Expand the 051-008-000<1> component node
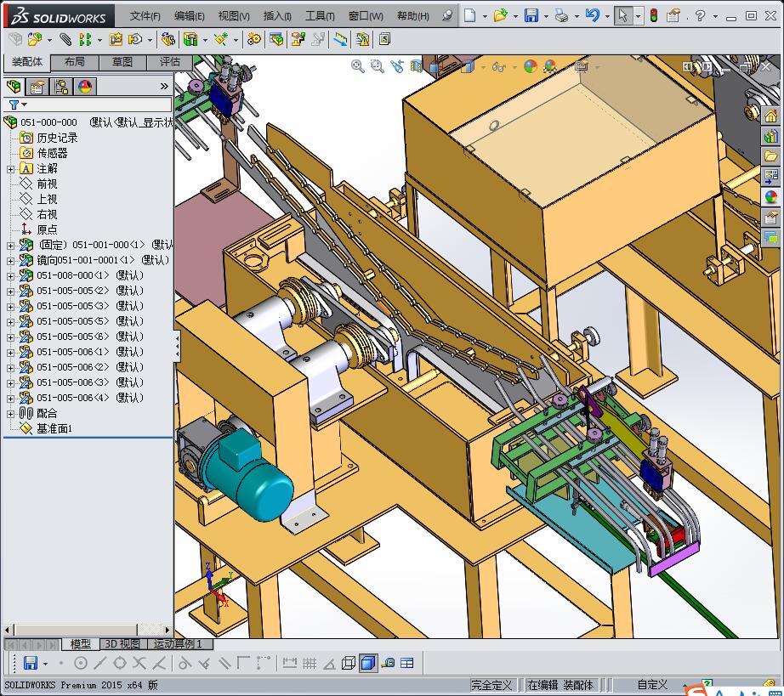This screenshot has height=696, width=784. [10, 275]
